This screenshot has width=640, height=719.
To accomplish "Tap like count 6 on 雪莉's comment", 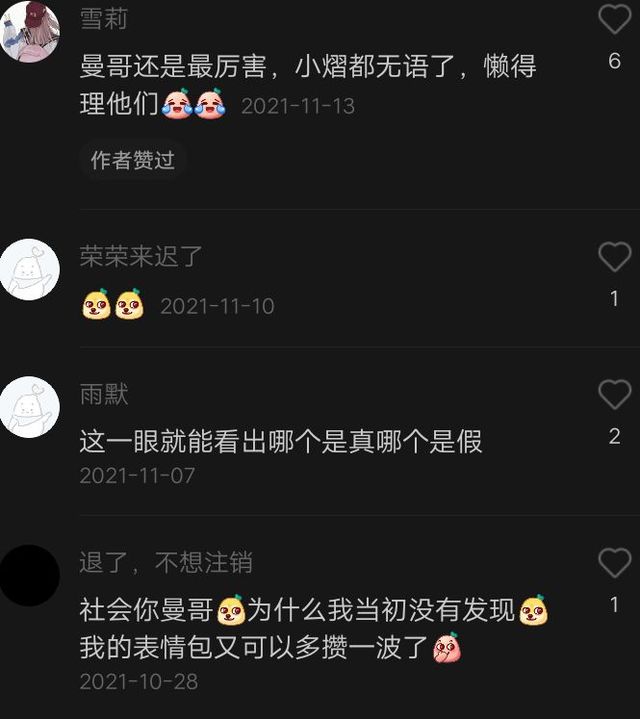I will point(614,61).
